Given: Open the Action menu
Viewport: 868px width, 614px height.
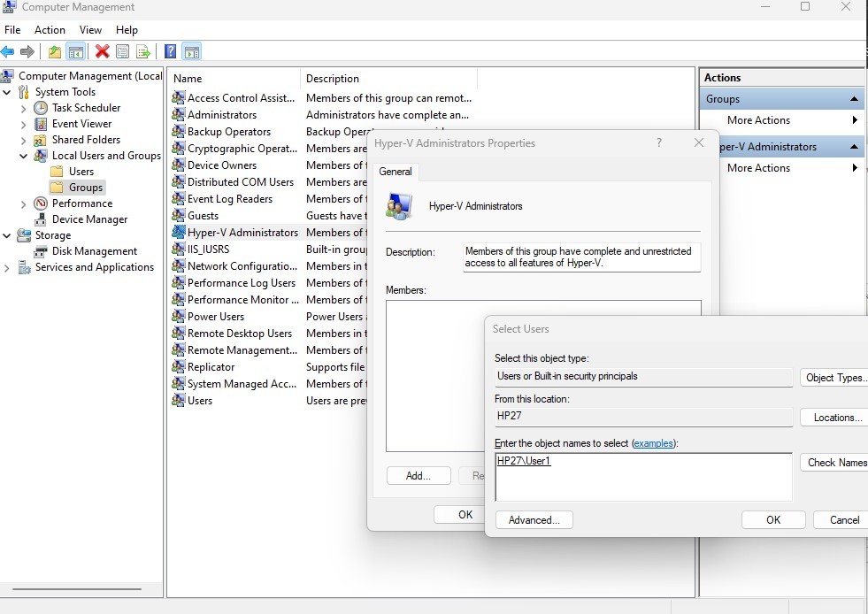Looking at the screenshot, I should coord(50,30).
